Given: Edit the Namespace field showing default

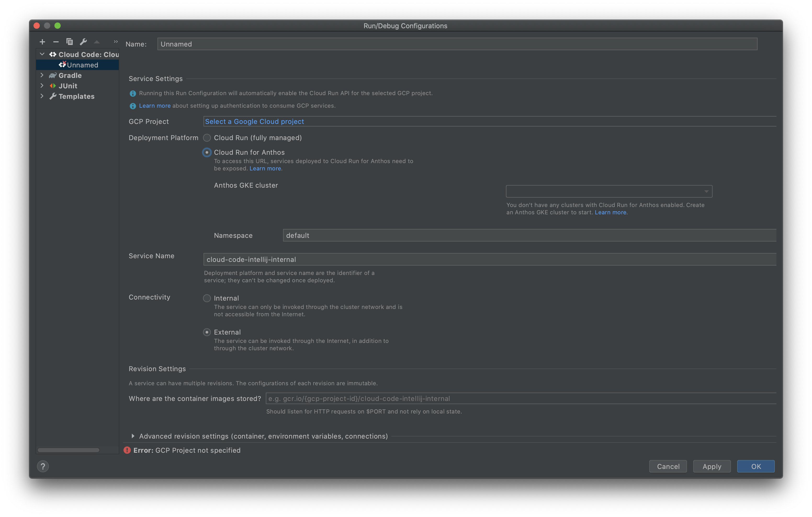Looking at the screenshot, I should tap(405, 235).
